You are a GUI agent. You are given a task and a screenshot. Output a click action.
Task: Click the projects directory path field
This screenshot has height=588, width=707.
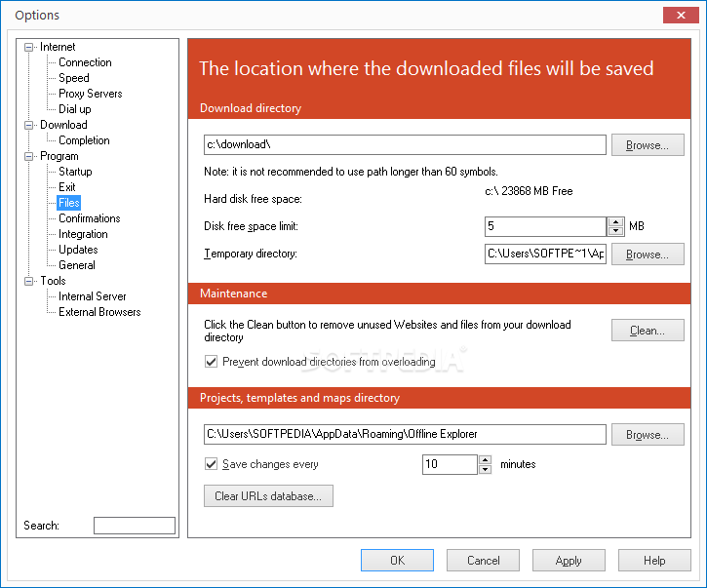[x=405, y=434]
